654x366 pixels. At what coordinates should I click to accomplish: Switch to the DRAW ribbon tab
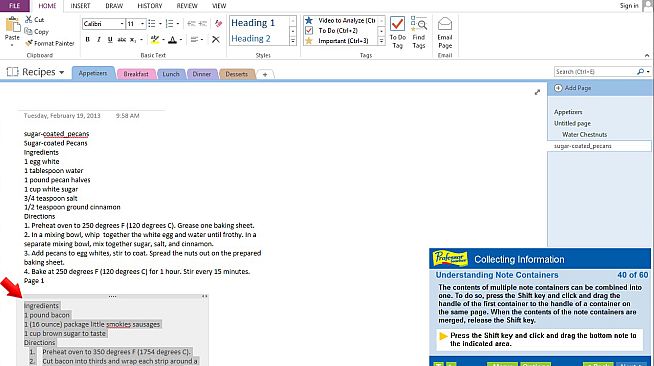point(114,6)
